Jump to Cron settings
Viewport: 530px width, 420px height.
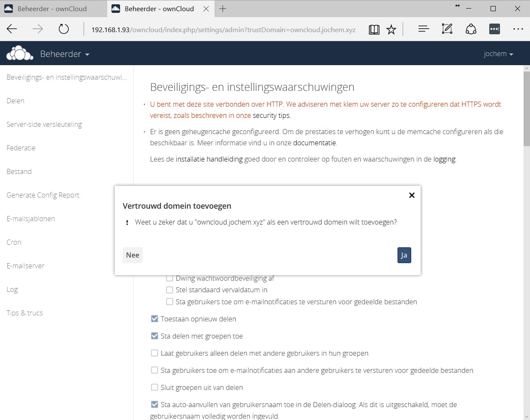coord(14,242)
